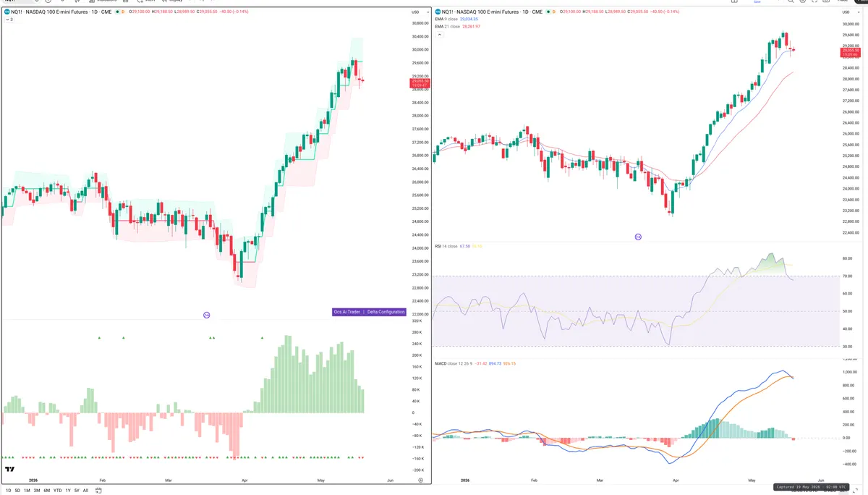The image size is (868, 495).
Task: Click the H29,188.50 high value on right chart
Action: tap(593, 12)
